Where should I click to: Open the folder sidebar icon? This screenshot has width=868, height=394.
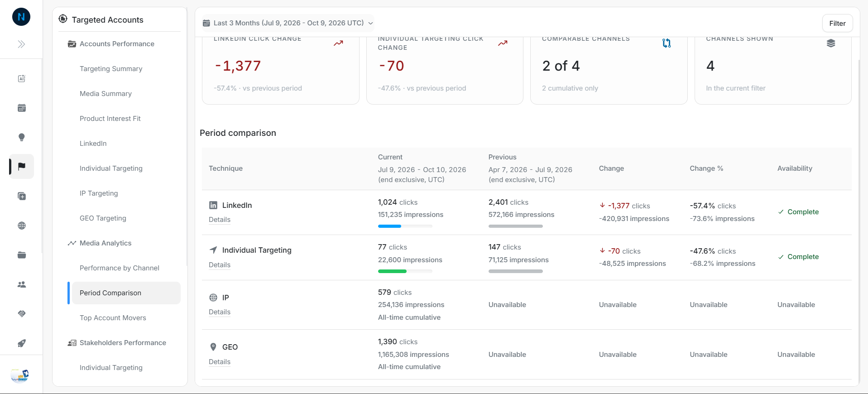click(x=21, y=255)
